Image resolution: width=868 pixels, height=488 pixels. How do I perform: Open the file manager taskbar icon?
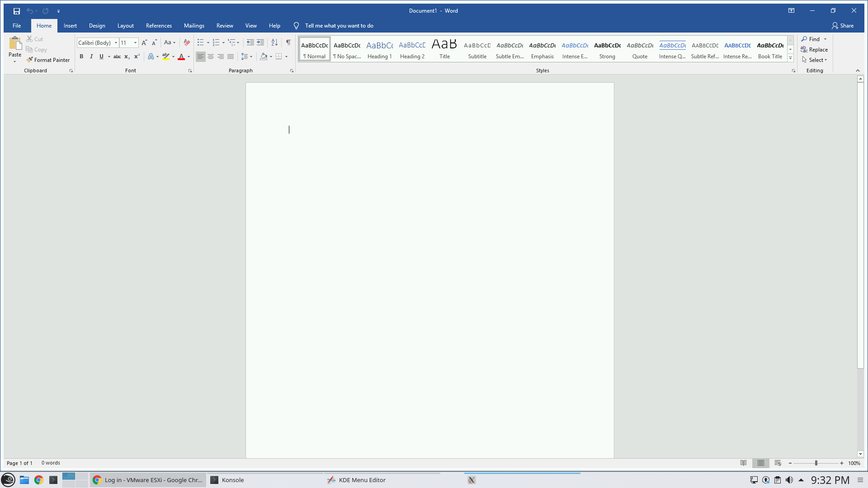[24, 480]
